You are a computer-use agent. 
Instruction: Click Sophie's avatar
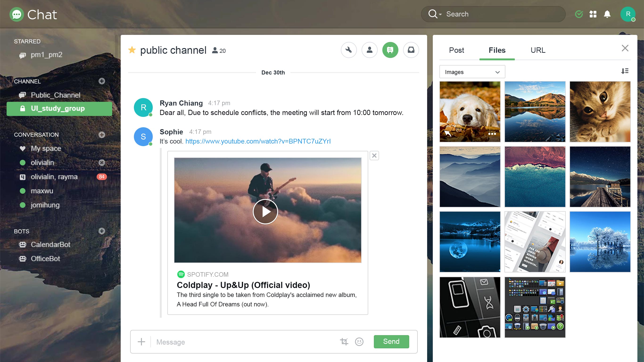point(143,137)
